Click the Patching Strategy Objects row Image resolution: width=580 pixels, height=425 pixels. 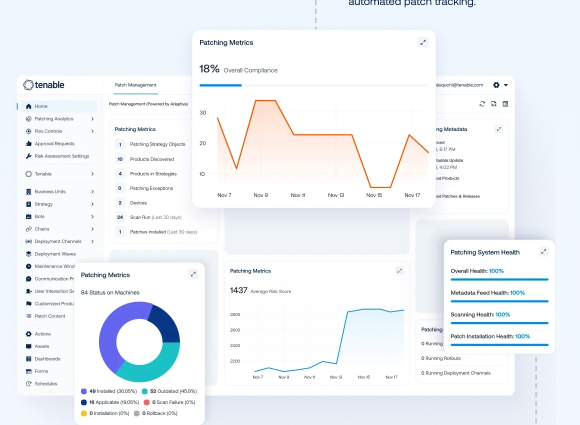pos(150,144)
